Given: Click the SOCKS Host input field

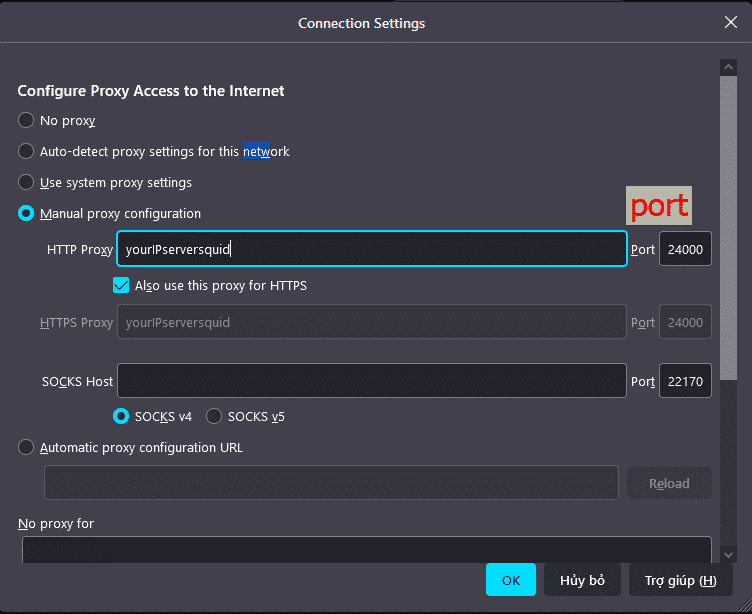Looking at the screenshot, I should (x=371, y=381).
